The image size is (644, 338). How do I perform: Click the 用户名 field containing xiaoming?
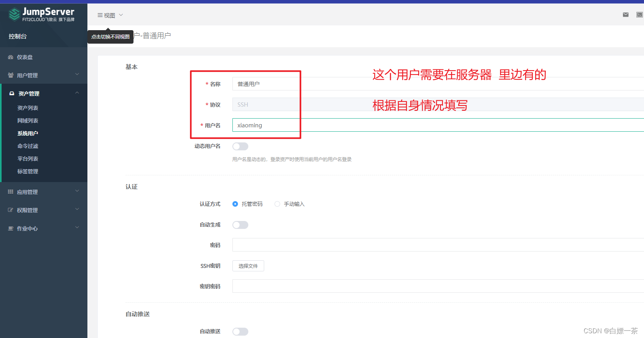[x=438, y=125]
